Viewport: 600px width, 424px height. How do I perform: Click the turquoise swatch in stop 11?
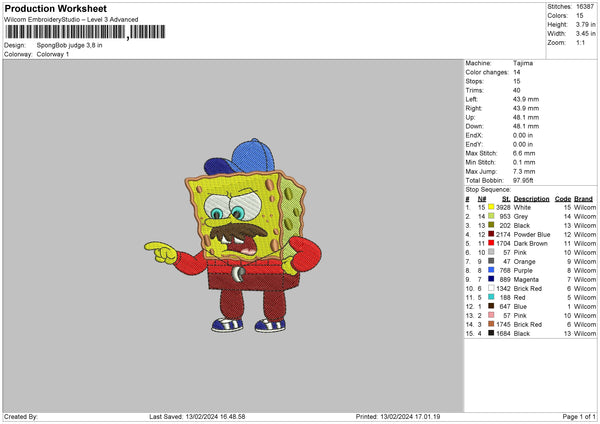(x=491, y=297)
